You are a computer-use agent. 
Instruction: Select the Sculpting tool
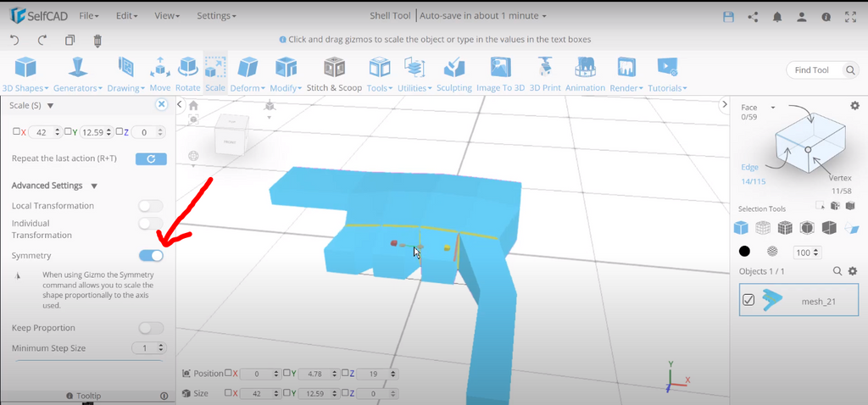(454, 75)
